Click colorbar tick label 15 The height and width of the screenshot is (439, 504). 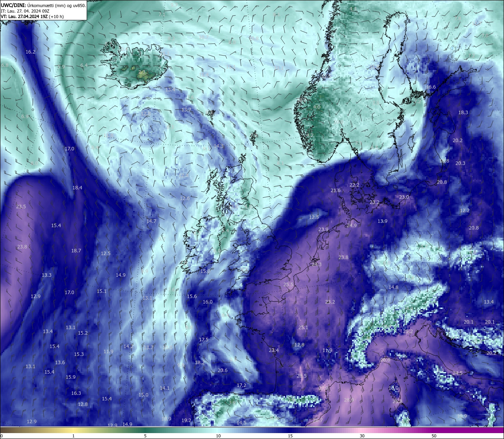tap(290, 436)
